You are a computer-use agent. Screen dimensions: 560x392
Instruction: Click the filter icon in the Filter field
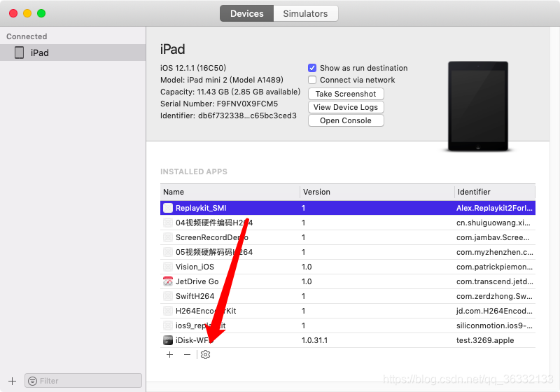32,381
